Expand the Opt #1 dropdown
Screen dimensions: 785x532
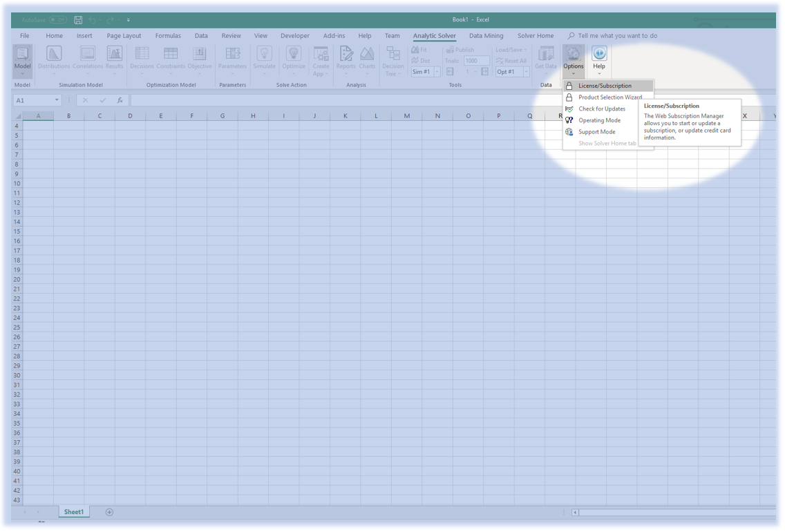point(526,72)
